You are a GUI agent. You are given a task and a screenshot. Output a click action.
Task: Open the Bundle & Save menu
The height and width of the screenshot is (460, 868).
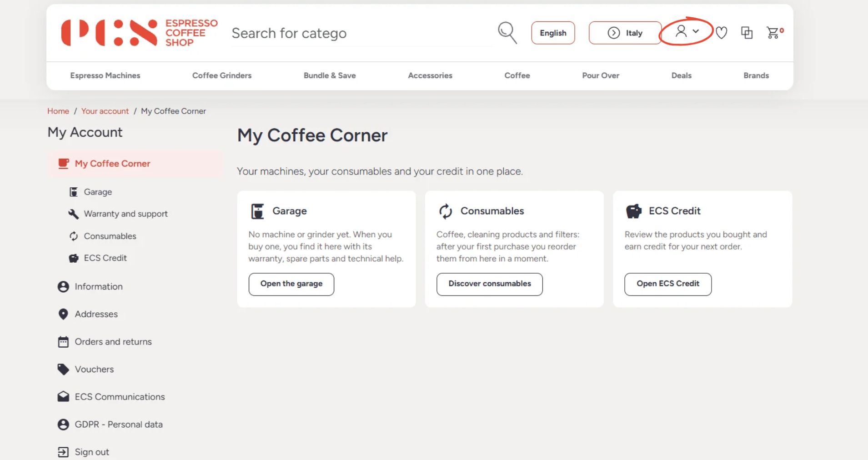pos(330,75)
